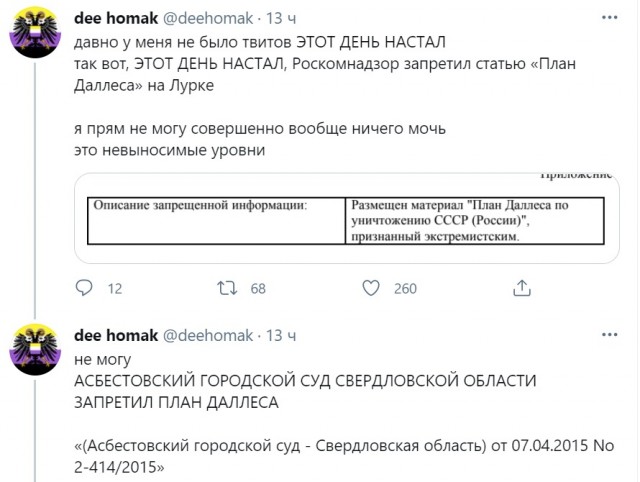The width and height of the screenshot is (640, 482).
Task: Open the avatar of the first tweet
Action: [x=35, y=32]
